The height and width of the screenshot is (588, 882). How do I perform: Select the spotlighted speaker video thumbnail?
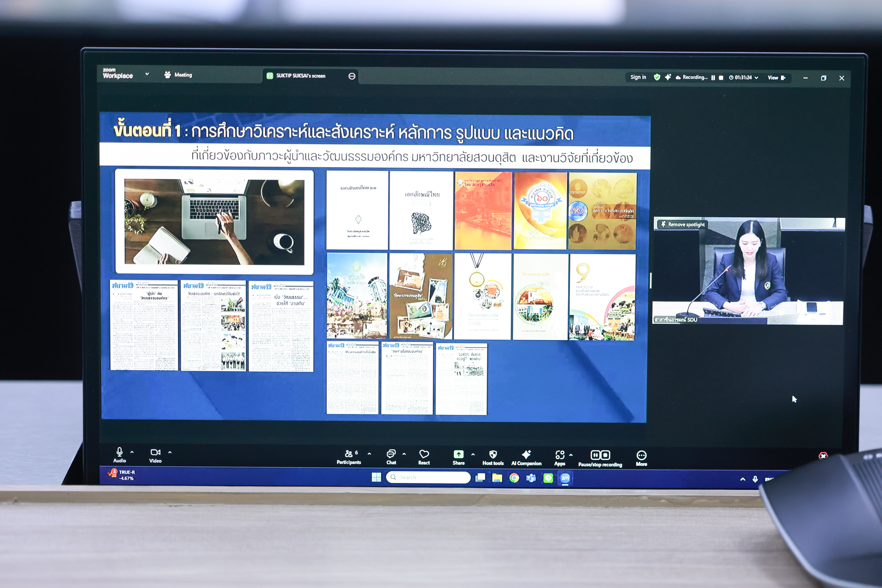[x=748, y=271]
